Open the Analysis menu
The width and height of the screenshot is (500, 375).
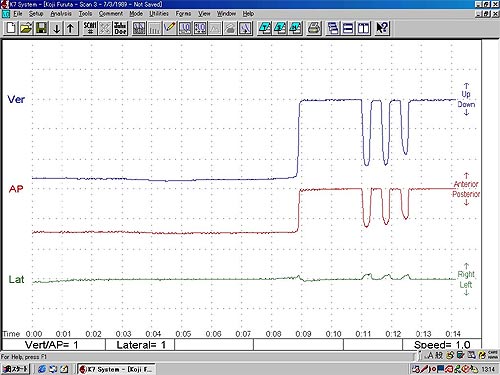coord(61,14)
